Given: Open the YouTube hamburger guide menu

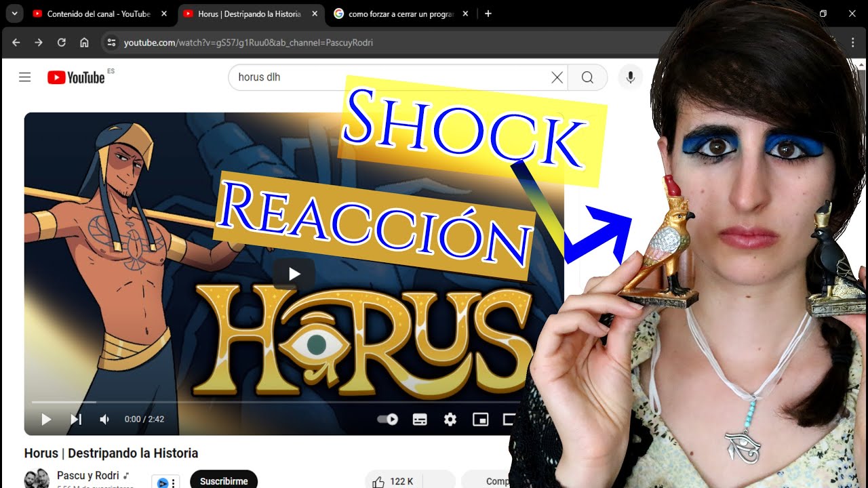Looking at the screenshot, I should (25, 77).
